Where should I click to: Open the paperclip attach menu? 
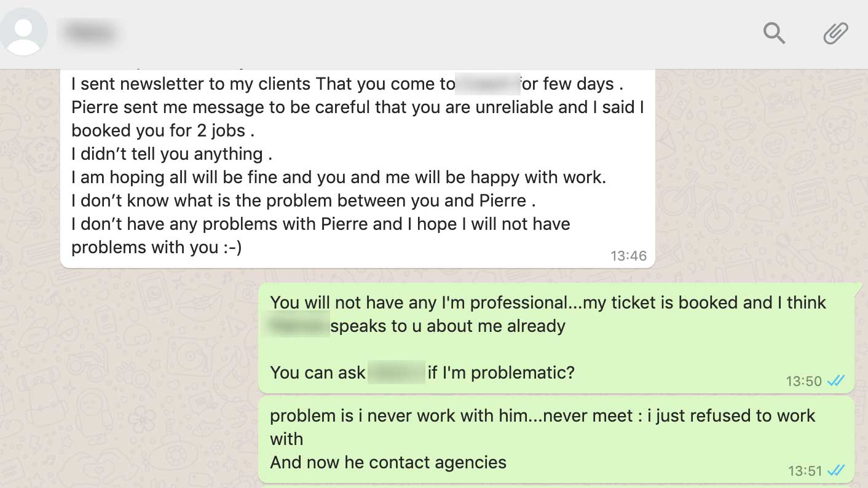pos(835,33)
